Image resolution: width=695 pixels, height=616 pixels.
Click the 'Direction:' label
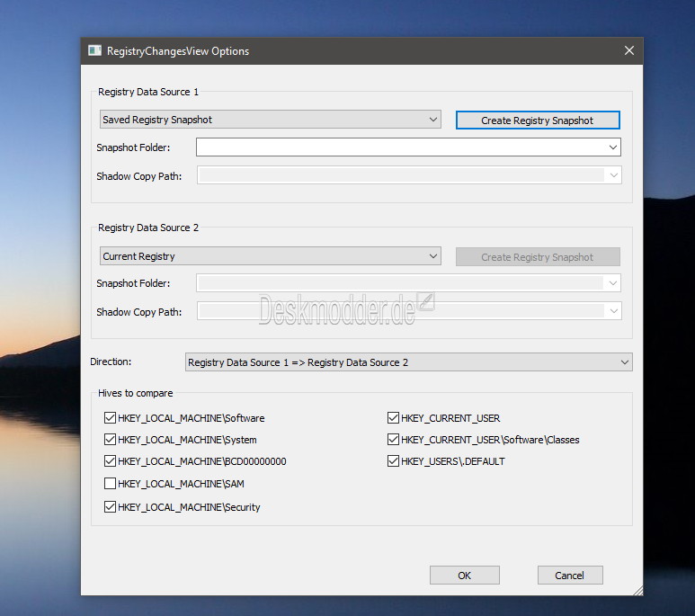pyautogui.click(x=111, y=362)
